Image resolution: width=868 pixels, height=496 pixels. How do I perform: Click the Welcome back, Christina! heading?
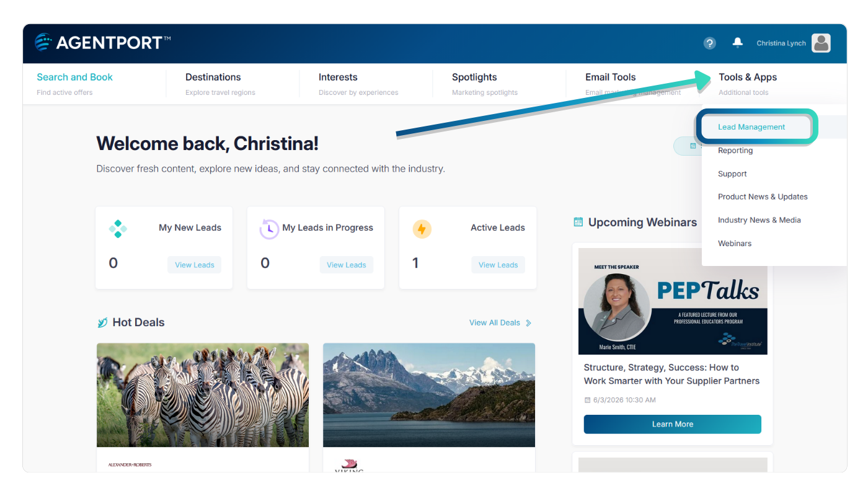pyautogui.click(x=207, y=144)
